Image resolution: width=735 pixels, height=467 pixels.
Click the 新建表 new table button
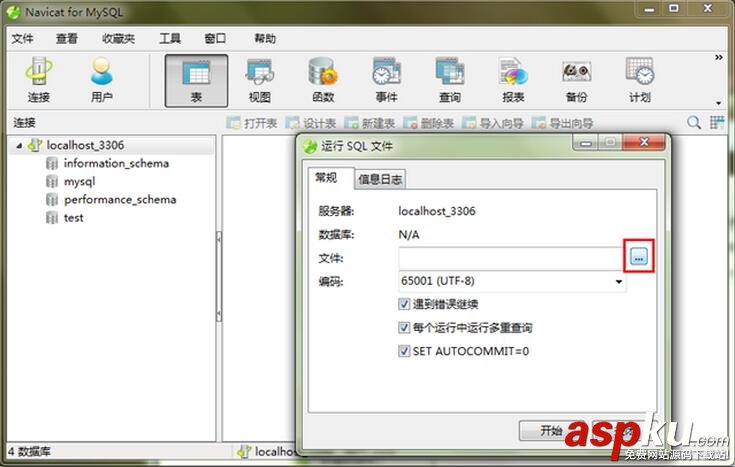369,123
